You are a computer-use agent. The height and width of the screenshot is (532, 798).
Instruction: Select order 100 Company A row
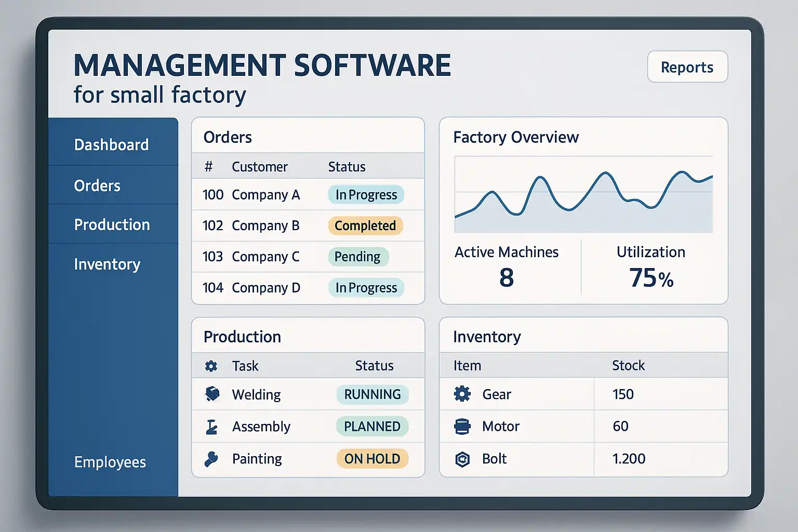(x=265, y=195)
